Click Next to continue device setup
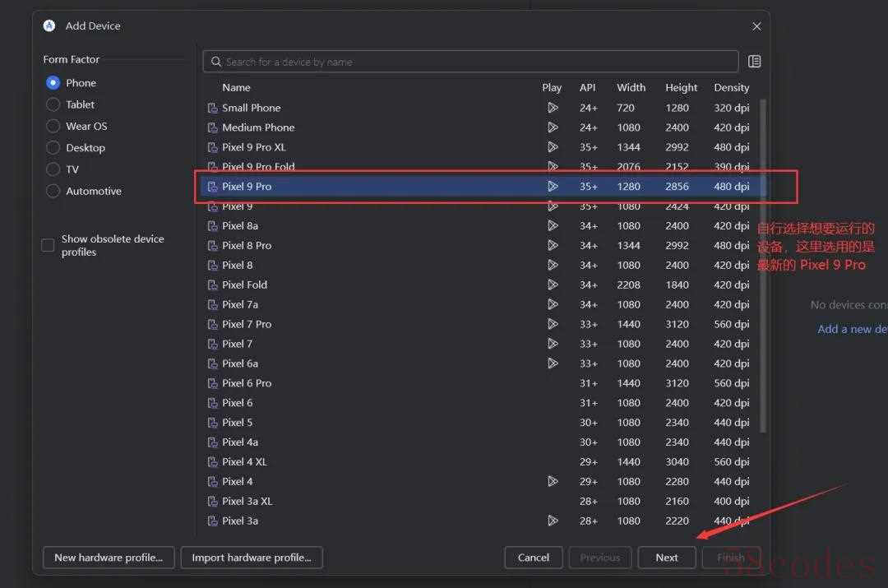 tap(667, 558)
